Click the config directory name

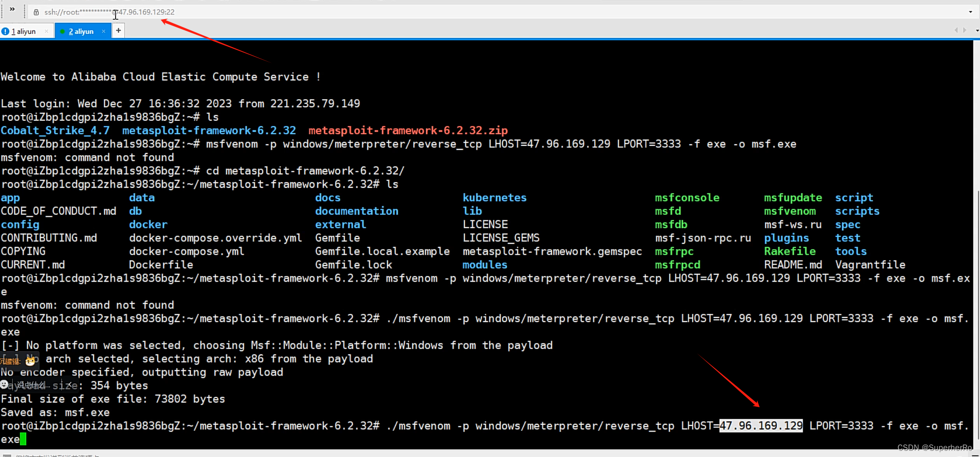[20, 225]
